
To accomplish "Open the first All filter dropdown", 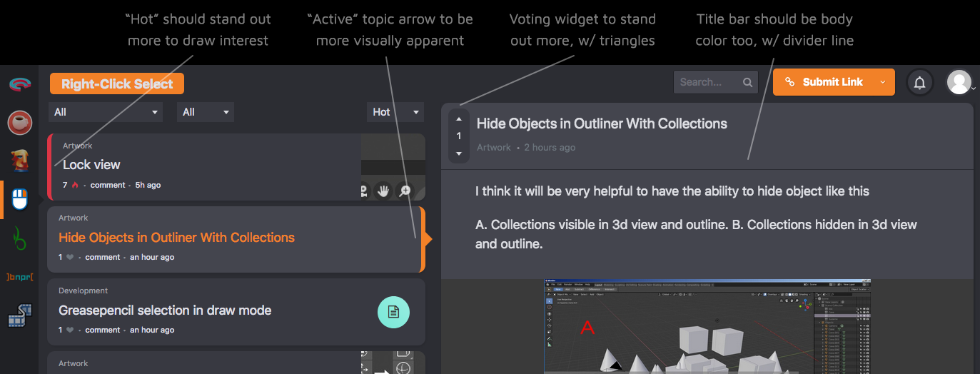I will tap(106, 112).
